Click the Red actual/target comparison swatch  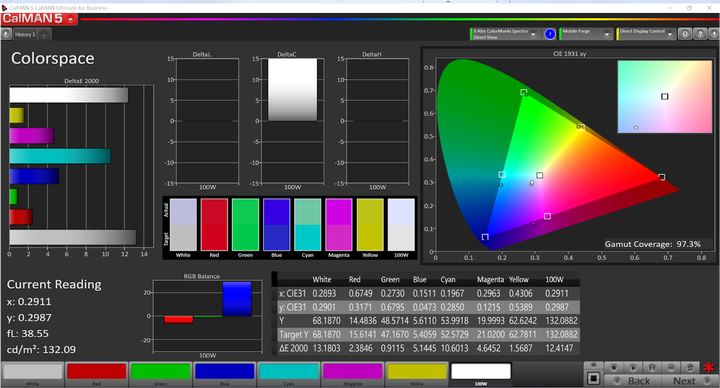(214, 225)
